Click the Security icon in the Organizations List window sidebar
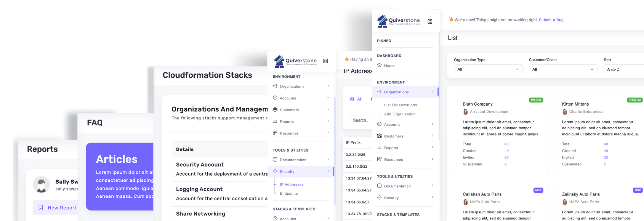This screenshot has height=221, width=644. 380,198
